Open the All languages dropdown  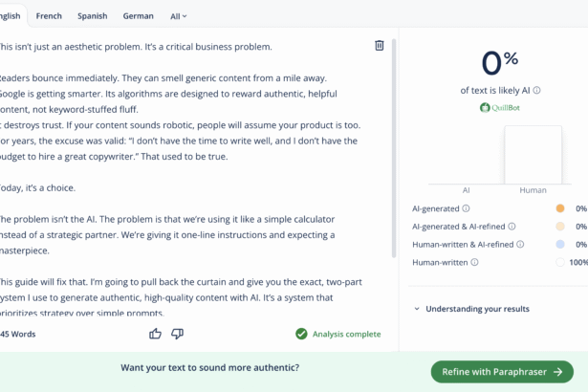pos(178,16)
